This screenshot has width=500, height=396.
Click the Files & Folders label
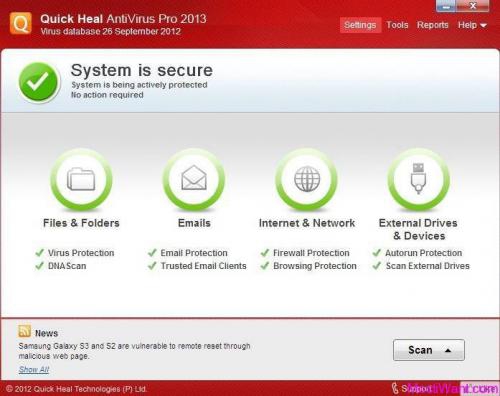coord(81,223)
